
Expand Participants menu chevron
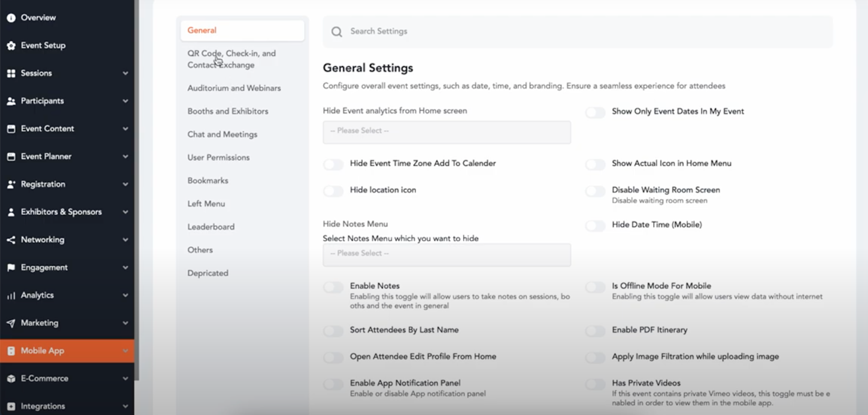(x=125, y=101)
